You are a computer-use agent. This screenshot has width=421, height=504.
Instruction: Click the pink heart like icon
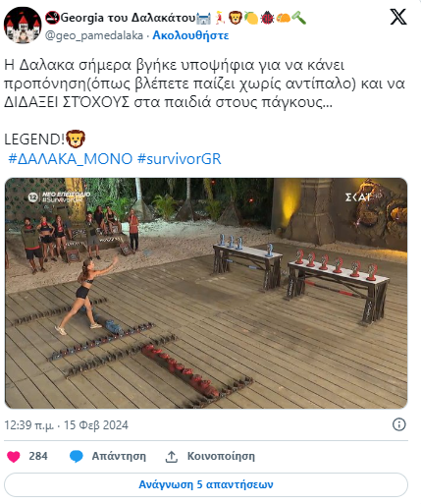tap(14, 456)
